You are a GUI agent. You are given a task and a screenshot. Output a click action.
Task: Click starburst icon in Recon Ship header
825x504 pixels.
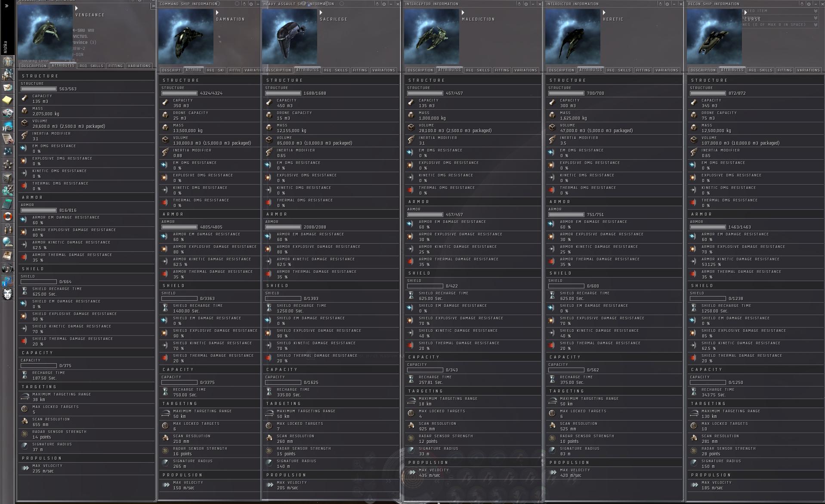802,4
